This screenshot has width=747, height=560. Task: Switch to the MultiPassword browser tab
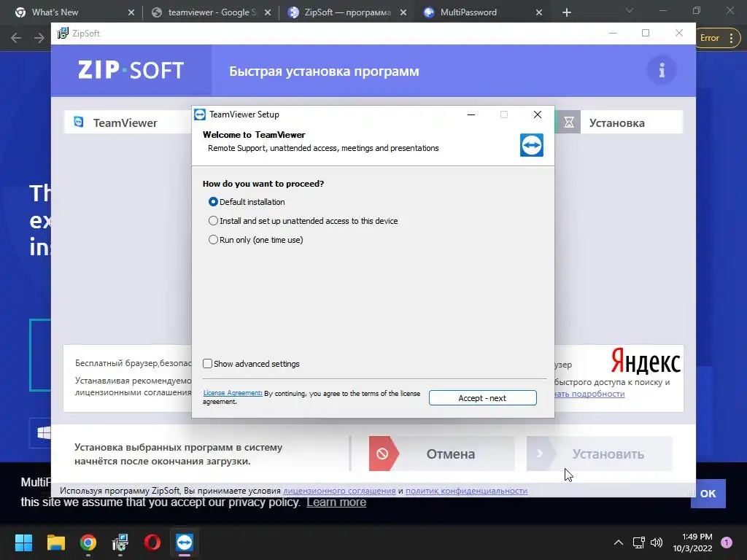point(484,12)
